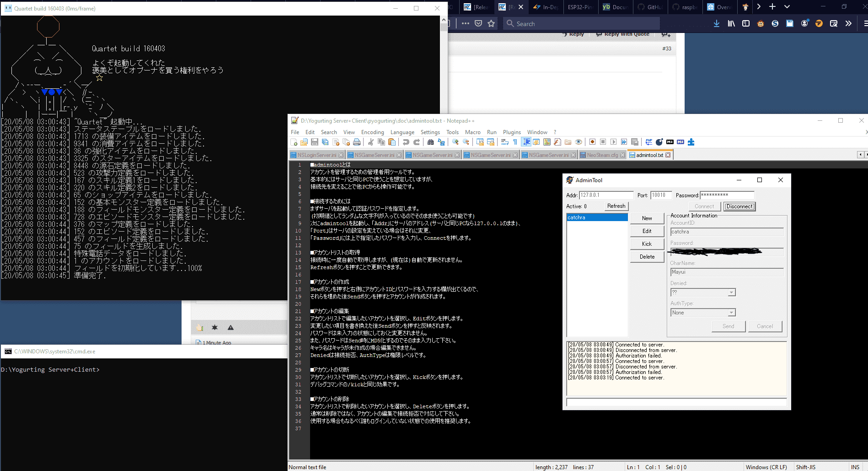Click the Macro Playback icon
This screenshot has height=471, width=868.
[613, 142]
